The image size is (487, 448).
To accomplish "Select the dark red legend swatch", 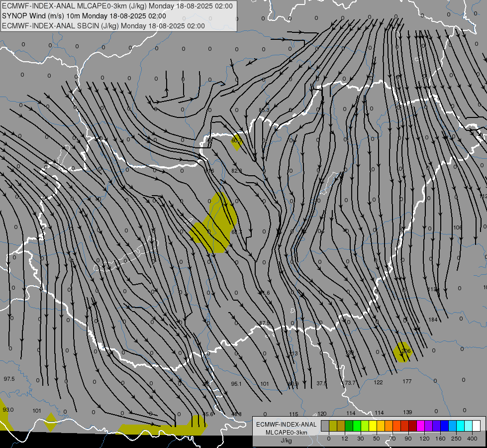I will 412,426.
